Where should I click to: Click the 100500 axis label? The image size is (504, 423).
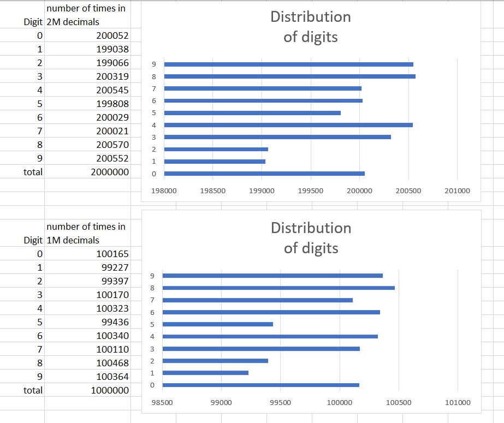[399, 402]
